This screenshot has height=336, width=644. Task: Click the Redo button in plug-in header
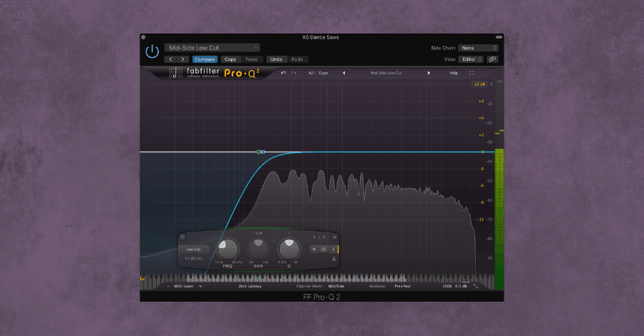tap(297, 59)
